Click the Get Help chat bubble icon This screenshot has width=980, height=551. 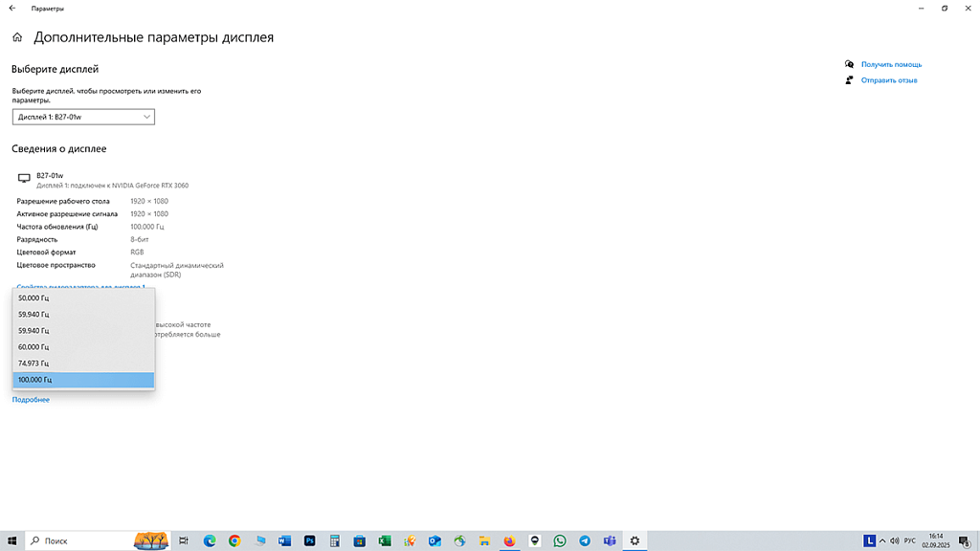coord(849,64)
